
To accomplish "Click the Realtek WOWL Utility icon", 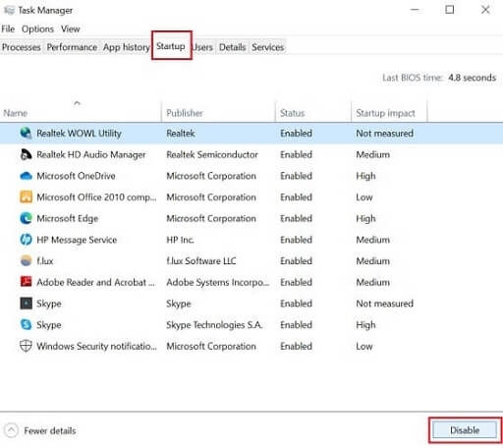I will pos(26,133).
